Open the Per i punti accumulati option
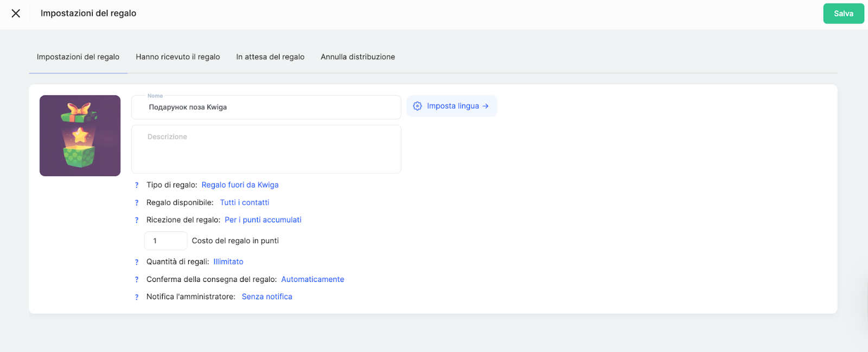868x352 pixels. [x=263, y=220]
